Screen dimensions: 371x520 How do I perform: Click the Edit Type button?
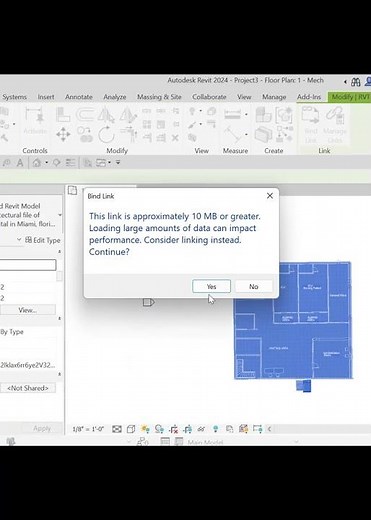tap(43, 240)
